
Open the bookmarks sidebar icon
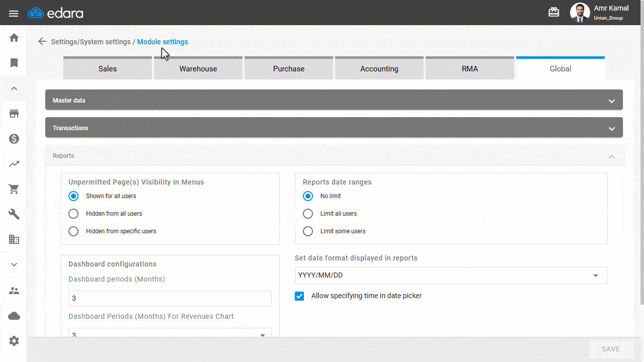point(14,63)
